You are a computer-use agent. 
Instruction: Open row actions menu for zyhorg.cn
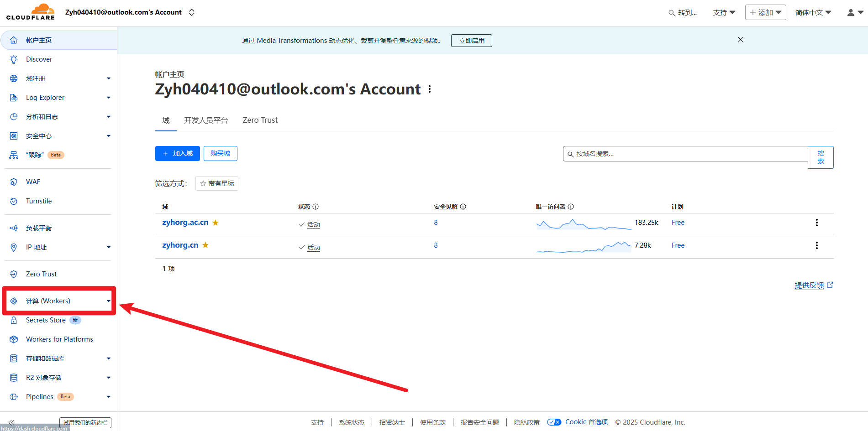[x=817, y=245]
